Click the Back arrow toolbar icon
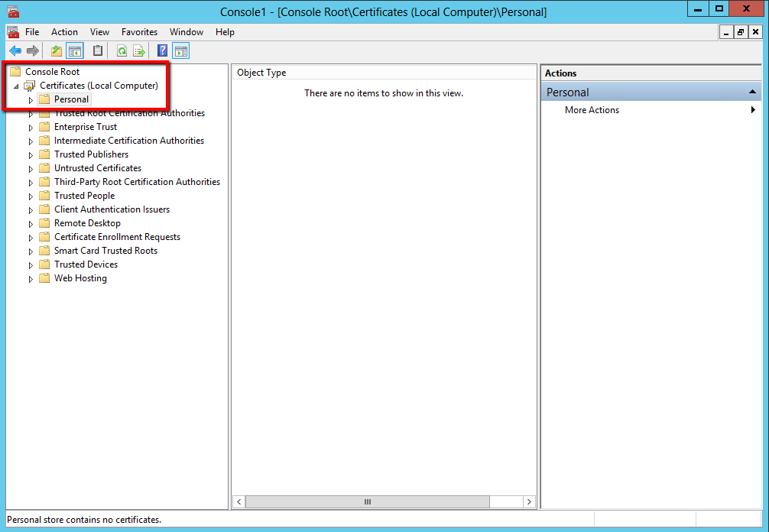The image size is (769, 532). 15,51
